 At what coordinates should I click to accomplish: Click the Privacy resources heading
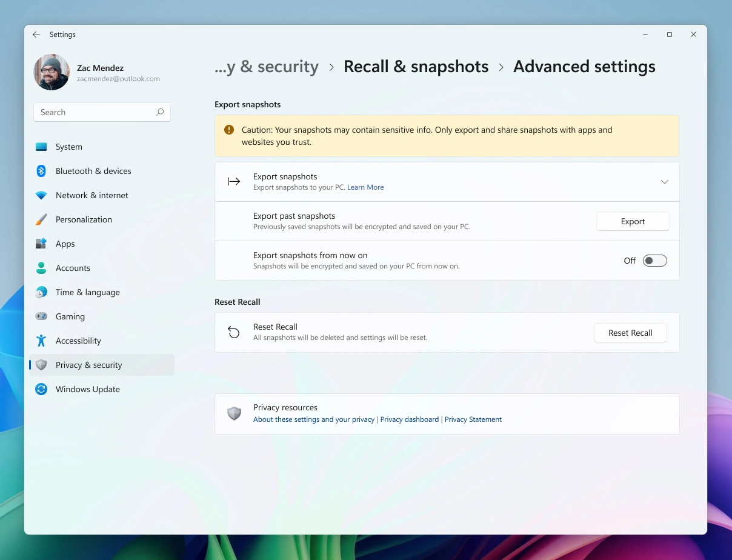pyautogui.click(x=285, y=407)
